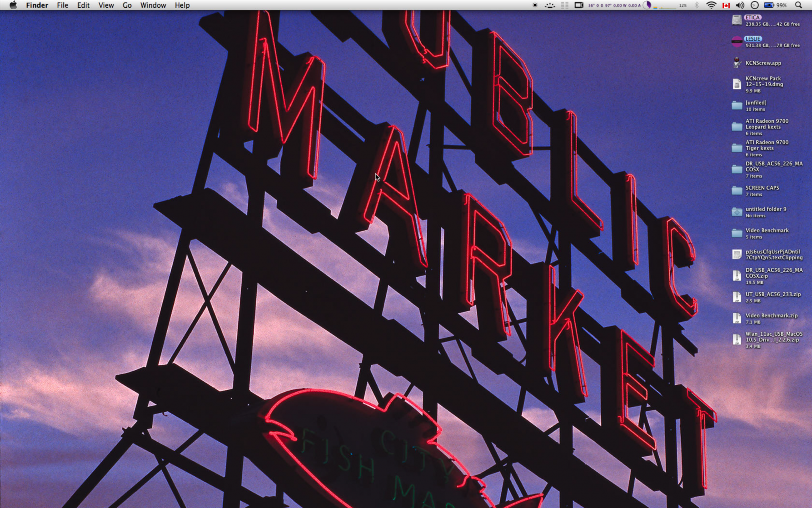Click the Bluetooth status icon
Image resolution: width=812 pixels, height=508 pixels.
tap(697, 5)
